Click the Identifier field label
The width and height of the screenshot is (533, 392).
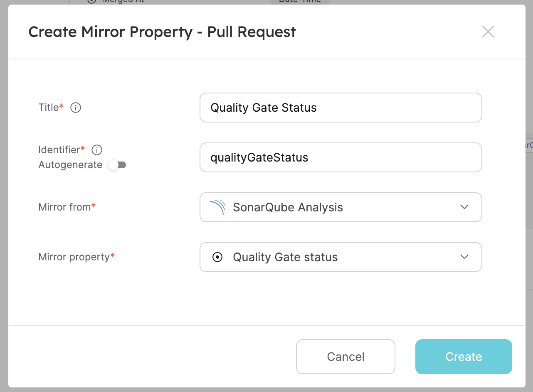tap(59, 149)
